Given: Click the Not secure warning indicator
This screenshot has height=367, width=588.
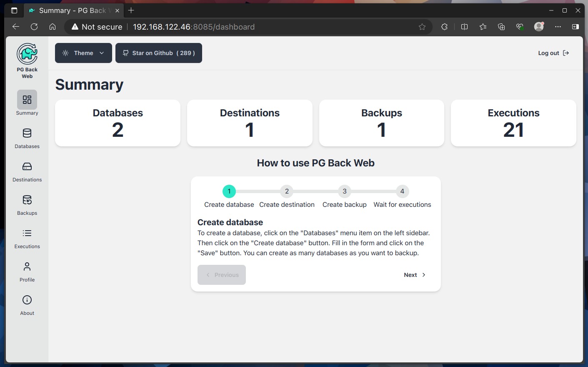Looking at the screenshot, I should pyautogui.click(x=97, y=27).
